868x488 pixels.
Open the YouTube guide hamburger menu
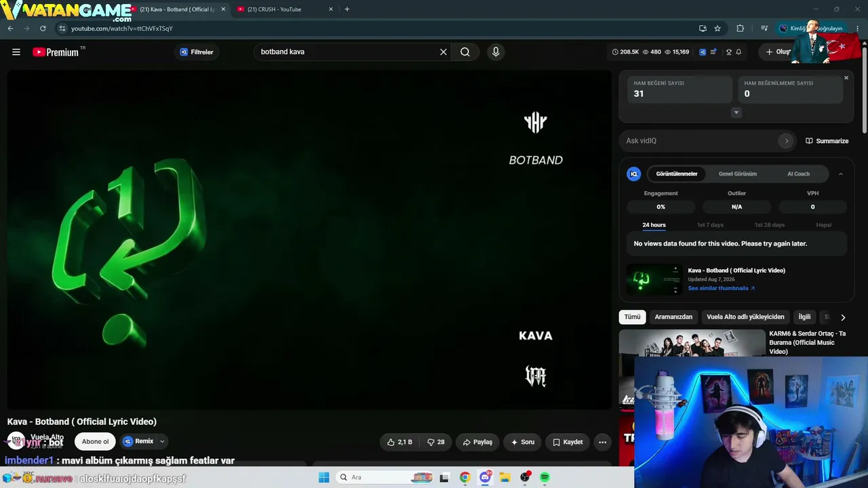(16, 52)
